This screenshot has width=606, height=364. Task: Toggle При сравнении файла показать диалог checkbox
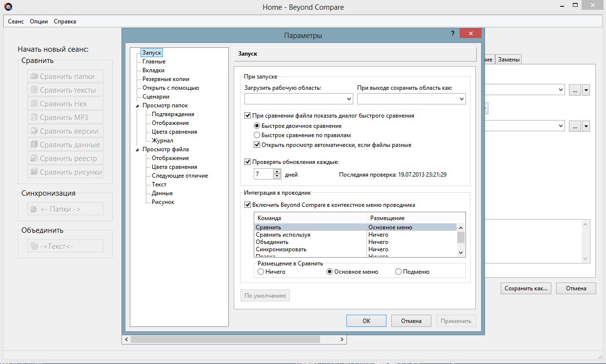coord(248,116)
